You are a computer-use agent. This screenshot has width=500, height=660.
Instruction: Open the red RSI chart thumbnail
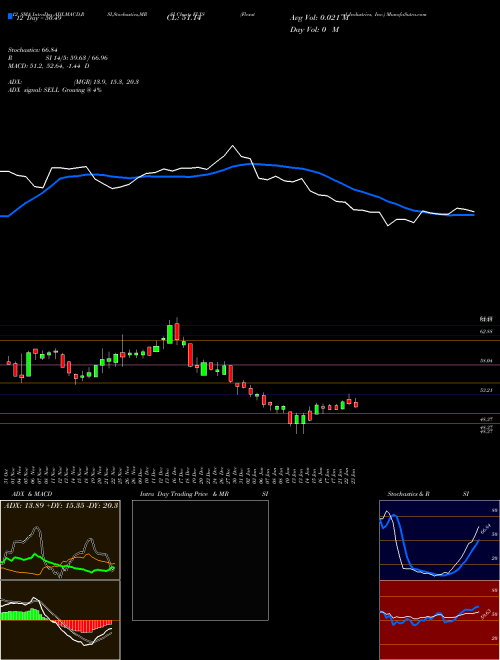tap(439, 620)
